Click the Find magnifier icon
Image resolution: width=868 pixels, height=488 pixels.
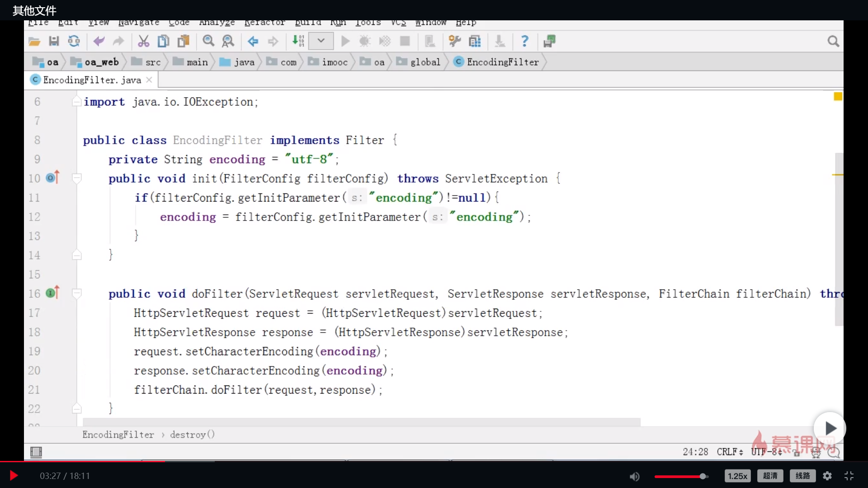[208, 42]
